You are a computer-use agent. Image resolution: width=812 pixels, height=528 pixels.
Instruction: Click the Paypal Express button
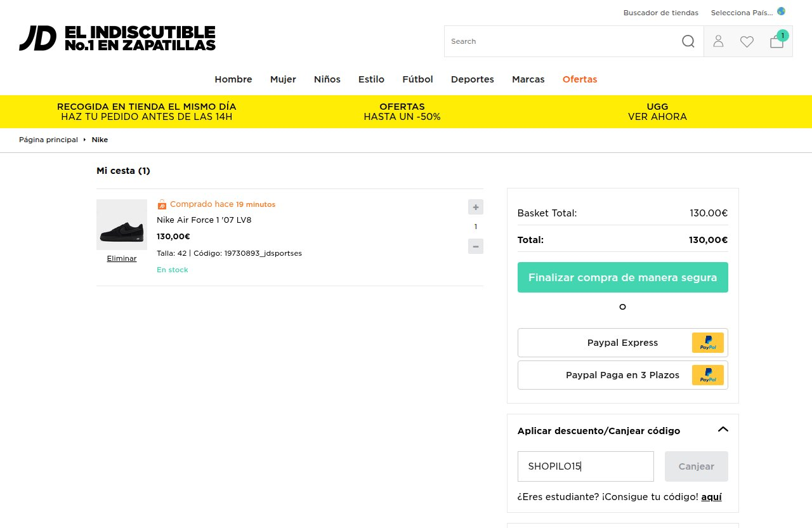(x=623, y=343)
